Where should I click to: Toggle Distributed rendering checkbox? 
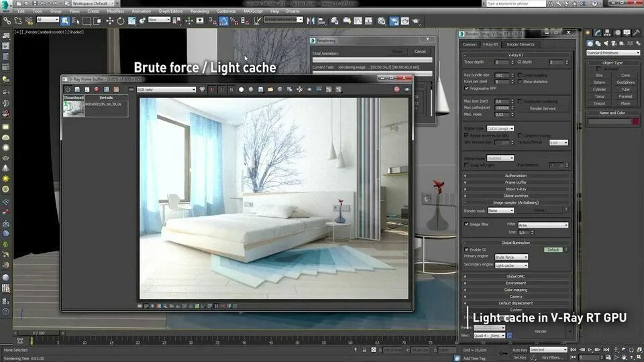[x=520, y=101]
